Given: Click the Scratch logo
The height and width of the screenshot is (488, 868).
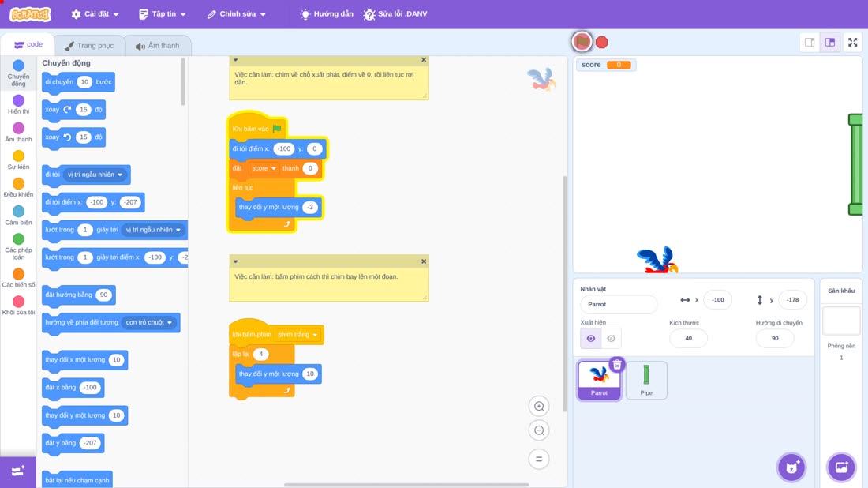Looking at the screenshot, I should pos(31,14).
